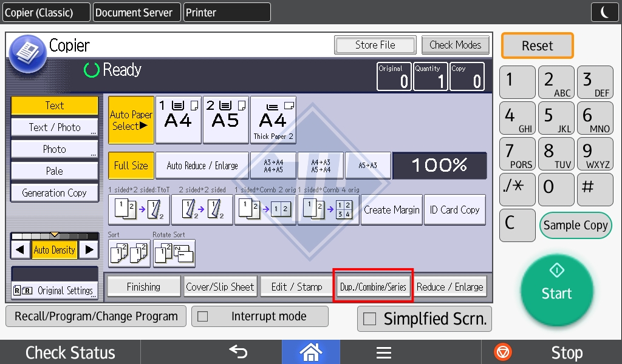This screenshot has height=364, width=622.
Task: Increase density with the right arrow
Action: [89, 249]
